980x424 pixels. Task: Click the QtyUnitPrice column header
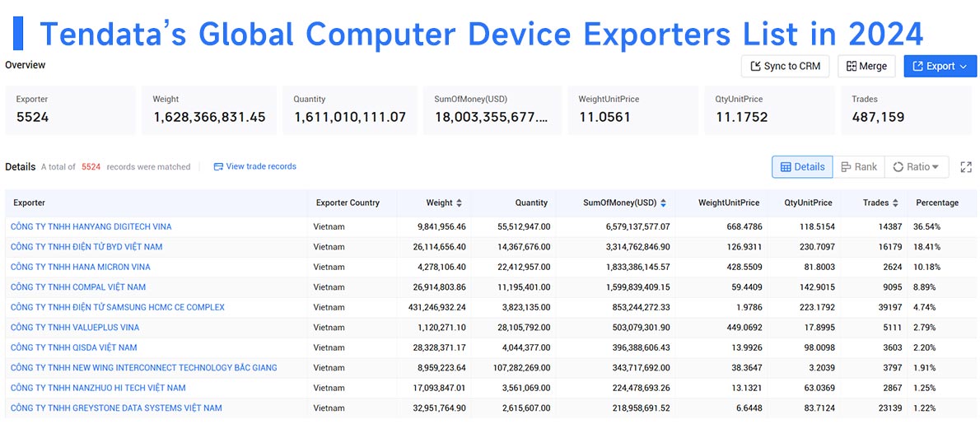(x=808, y=203)
